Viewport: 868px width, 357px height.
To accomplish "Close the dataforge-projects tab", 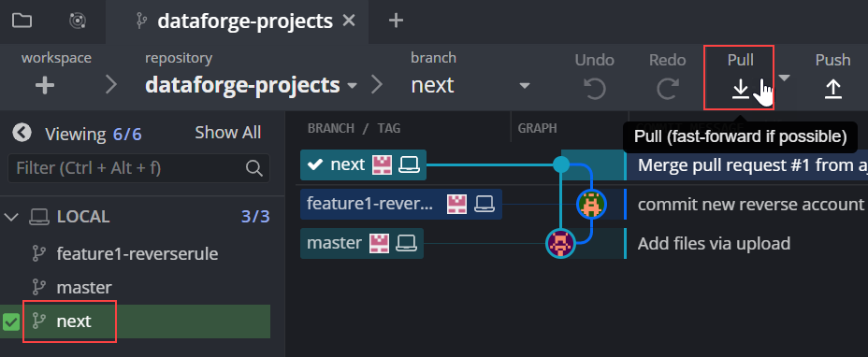I will click(x=349, y=21).
